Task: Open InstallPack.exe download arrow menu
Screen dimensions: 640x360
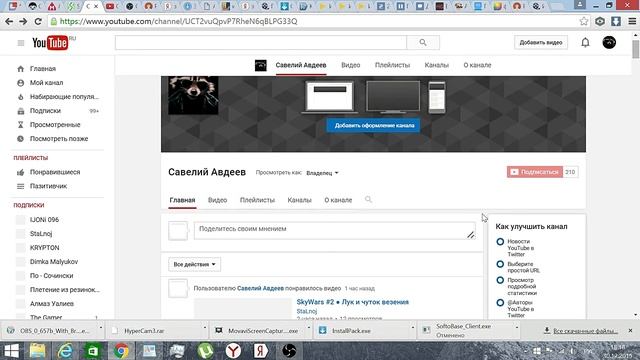Action: pyautogui.click(x=413, y=328)
